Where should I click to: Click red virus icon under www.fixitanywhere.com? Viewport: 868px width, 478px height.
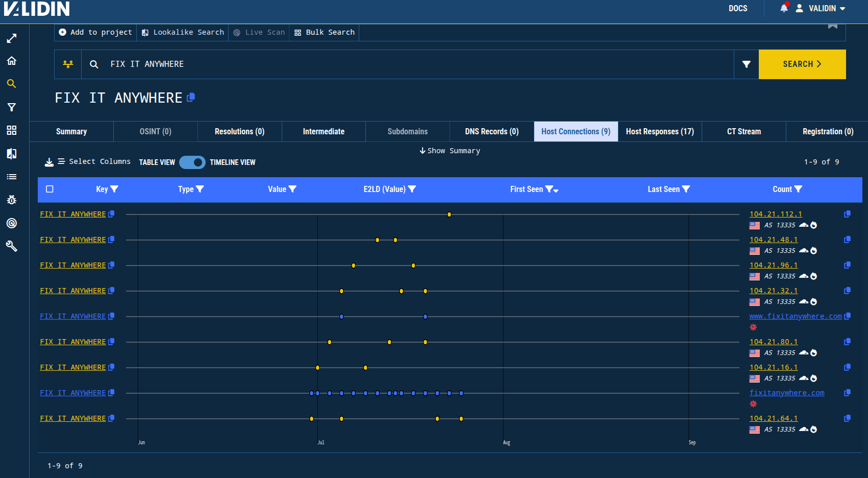click(x=753, y=327)
